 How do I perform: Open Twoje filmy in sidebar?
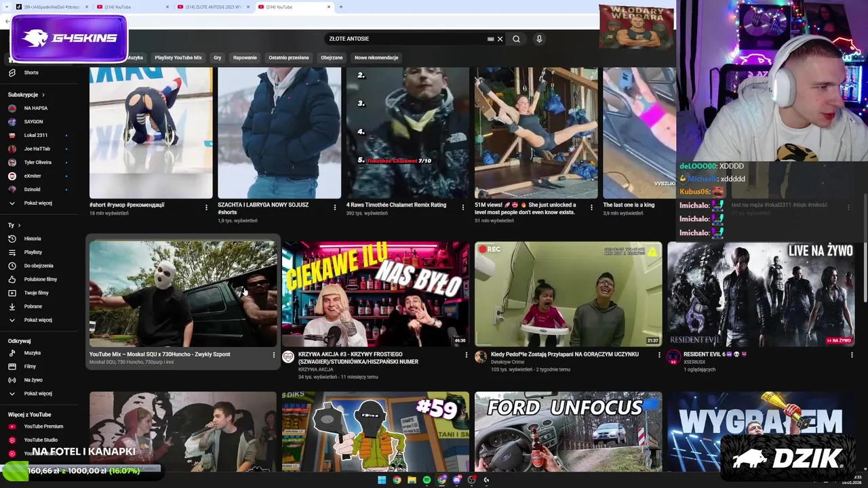pyautogui.click(x=36, y=293)
